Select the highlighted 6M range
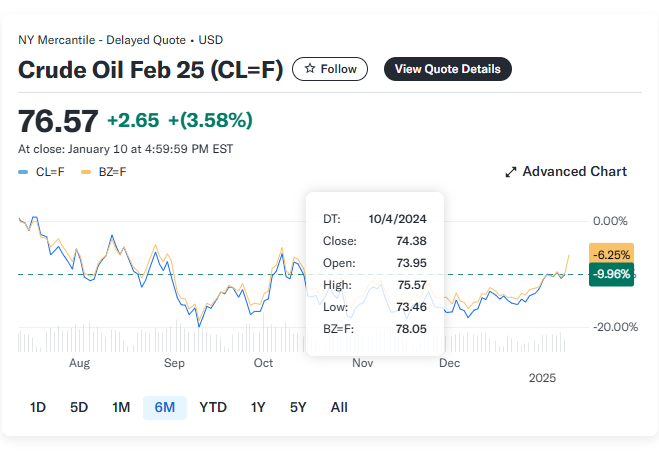 coord(165,407)
